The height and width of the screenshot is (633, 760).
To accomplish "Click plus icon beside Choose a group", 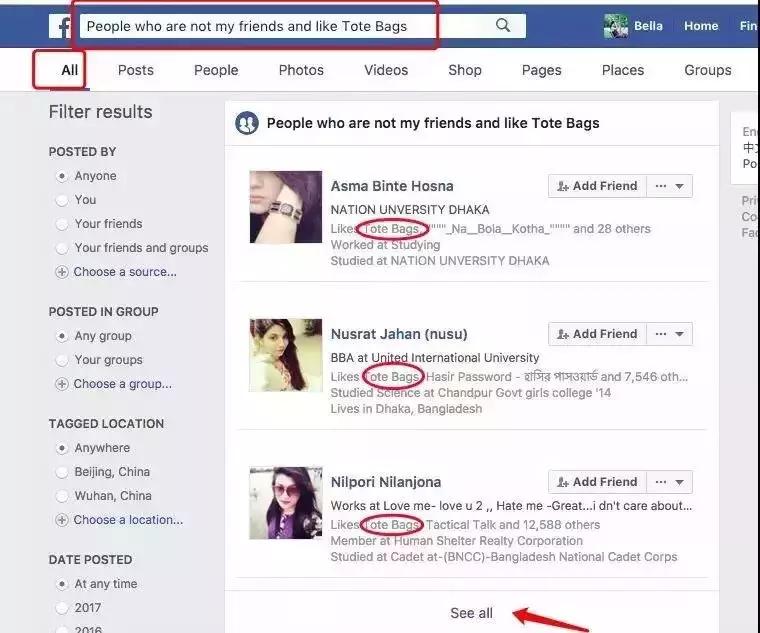I will pos(62,384).
